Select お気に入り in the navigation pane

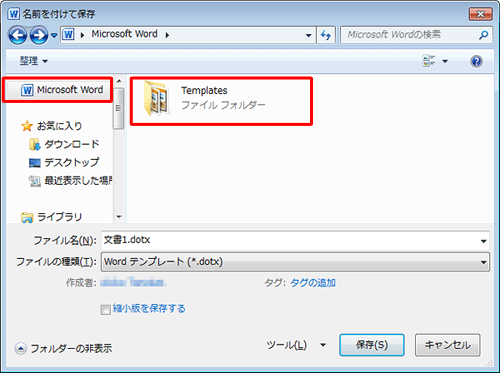pos(52,126)
